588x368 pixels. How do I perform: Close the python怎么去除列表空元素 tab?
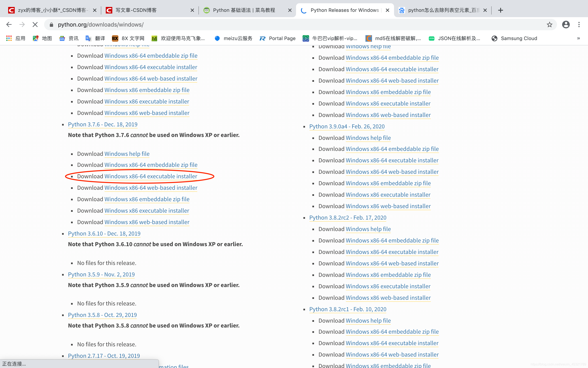(x=485, y=10)
